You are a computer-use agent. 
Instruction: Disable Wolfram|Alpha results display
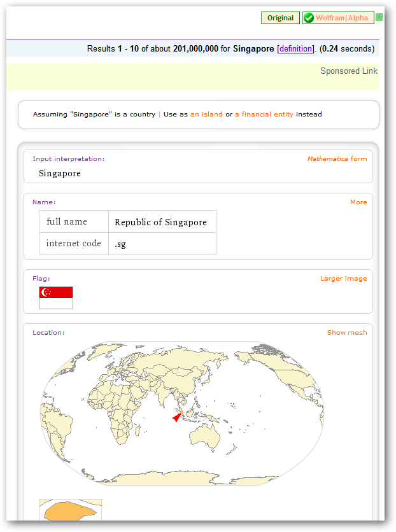pyautogui.click(x=338, y=17)
